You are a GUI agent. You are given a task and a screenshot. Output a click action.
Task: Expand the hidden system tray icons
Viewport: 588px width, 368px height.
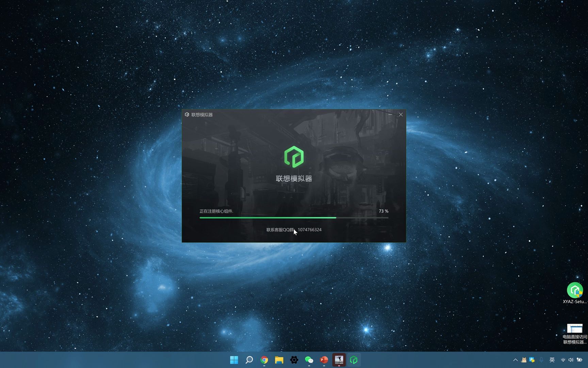pos(516,360)
